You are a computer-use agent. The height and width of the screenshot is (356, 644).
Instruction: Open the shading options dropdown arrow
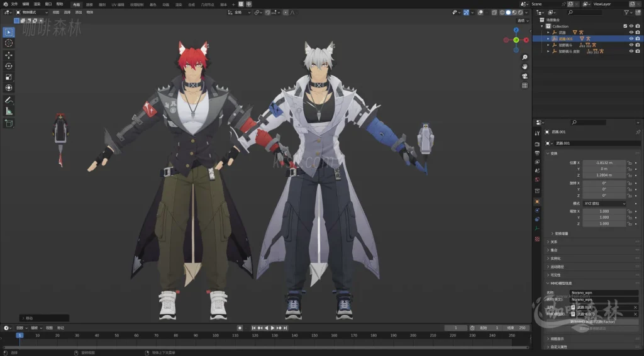coord(526,13)
